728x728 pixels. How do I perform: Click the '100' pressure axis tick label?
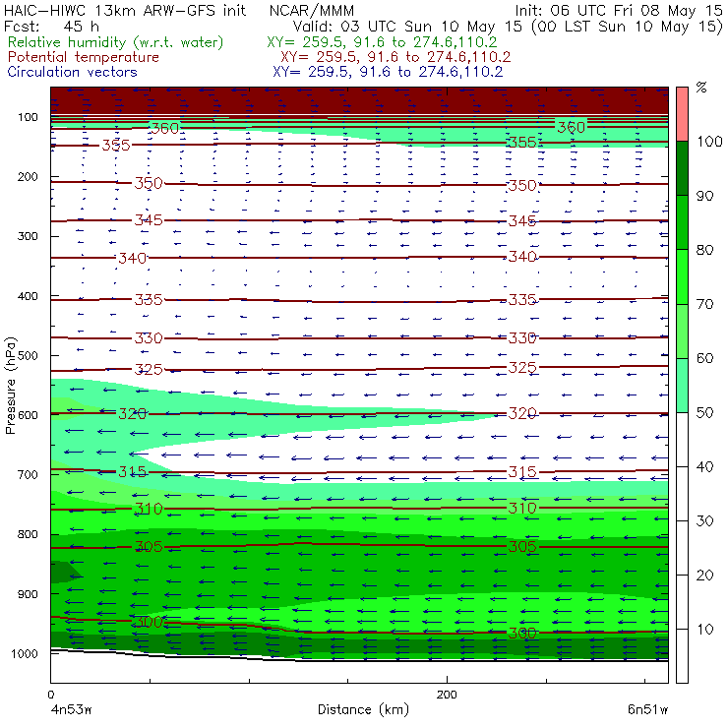28,117
